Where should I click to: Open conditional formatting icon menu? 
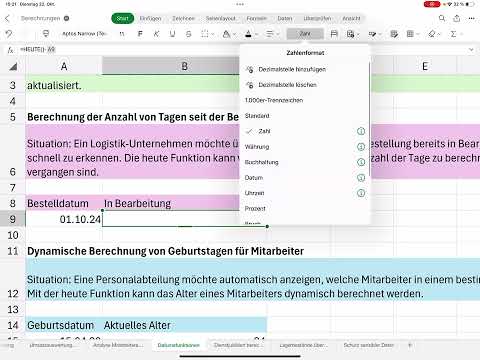click(352, 34)
